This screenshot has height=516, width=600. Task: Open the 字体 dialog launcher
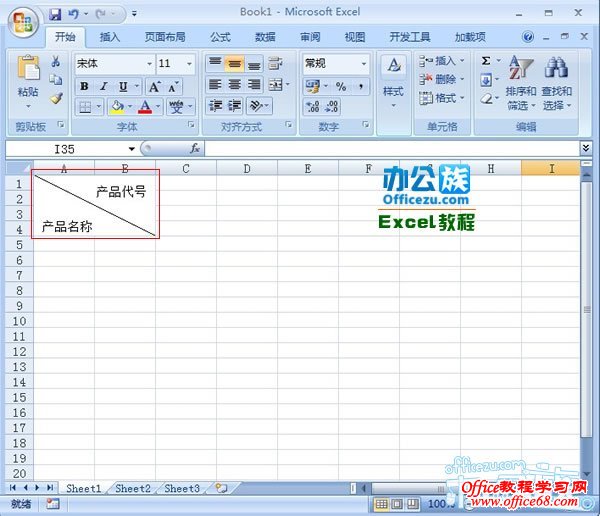(x=191, y=125)
